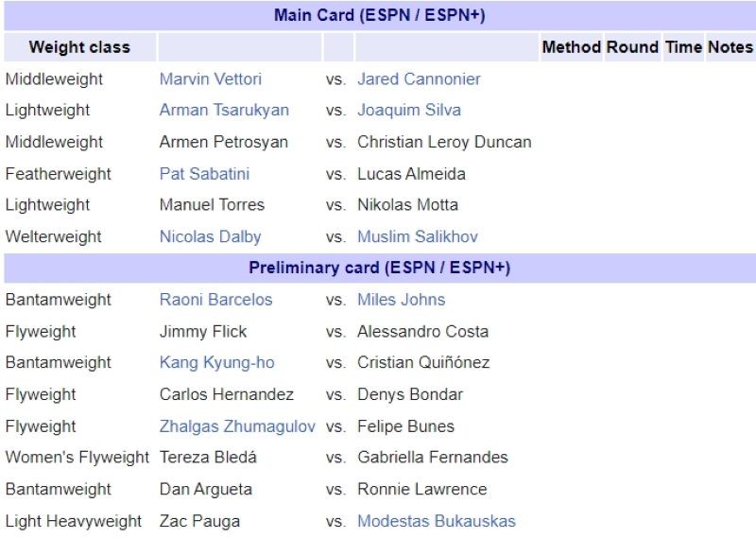
Task: Click the Jared Cannonier link
Action: [419, 79]
